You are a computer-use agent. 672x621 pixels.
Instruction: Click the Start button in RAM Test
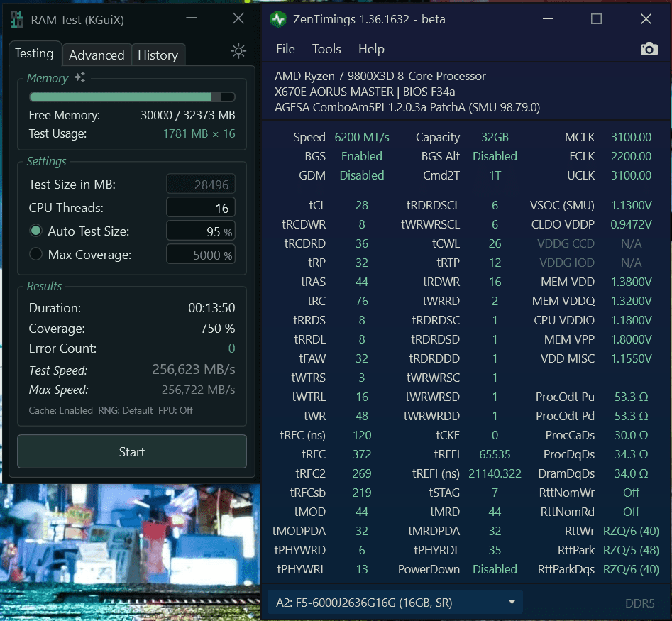tap(132, 451)
